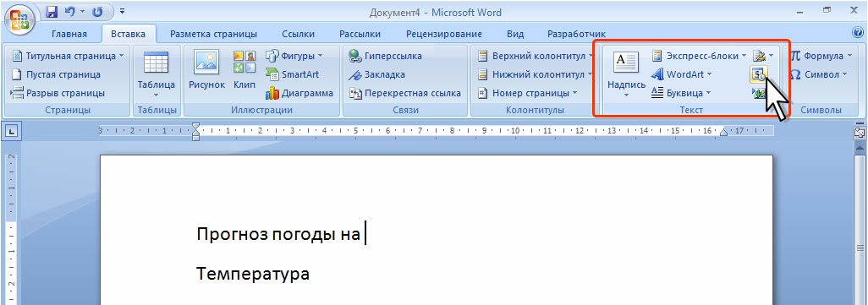Click the horizontal ruler at 10 cm

[515, 132]
